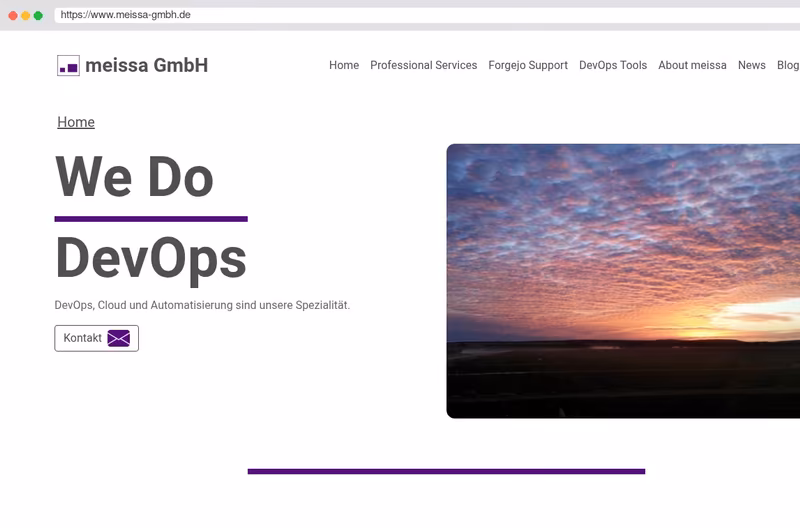Click the browser address bar URL

tap(126, 15)
